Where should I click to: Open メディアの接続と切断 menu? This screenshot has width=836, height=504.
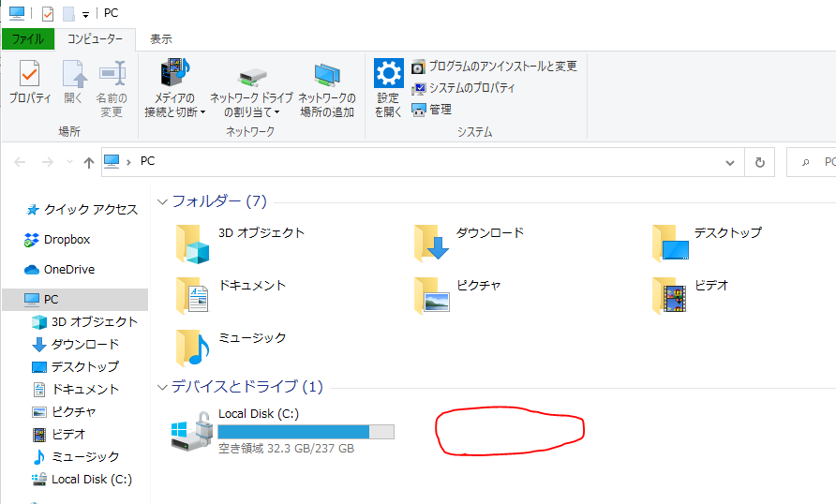pos(175,88)
